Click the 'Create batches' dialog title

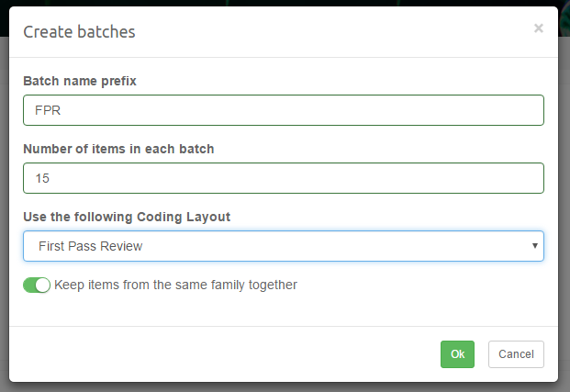(x=79, y=32)
